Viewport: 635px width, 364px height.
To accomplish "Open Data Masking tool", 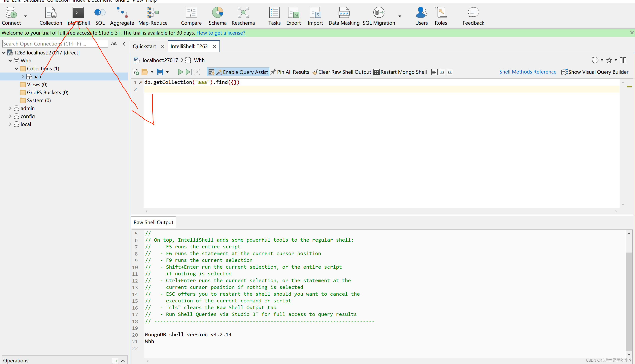I will pos(344,16).
